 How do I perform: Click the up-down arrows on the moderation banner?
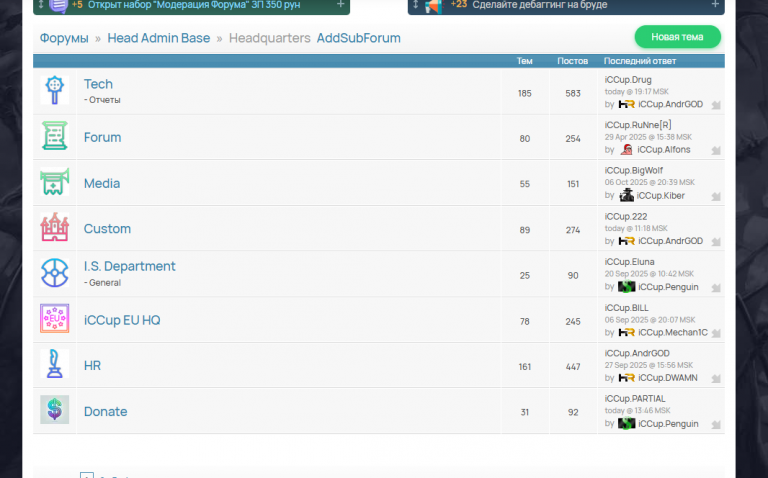click(x=41, y=4)
